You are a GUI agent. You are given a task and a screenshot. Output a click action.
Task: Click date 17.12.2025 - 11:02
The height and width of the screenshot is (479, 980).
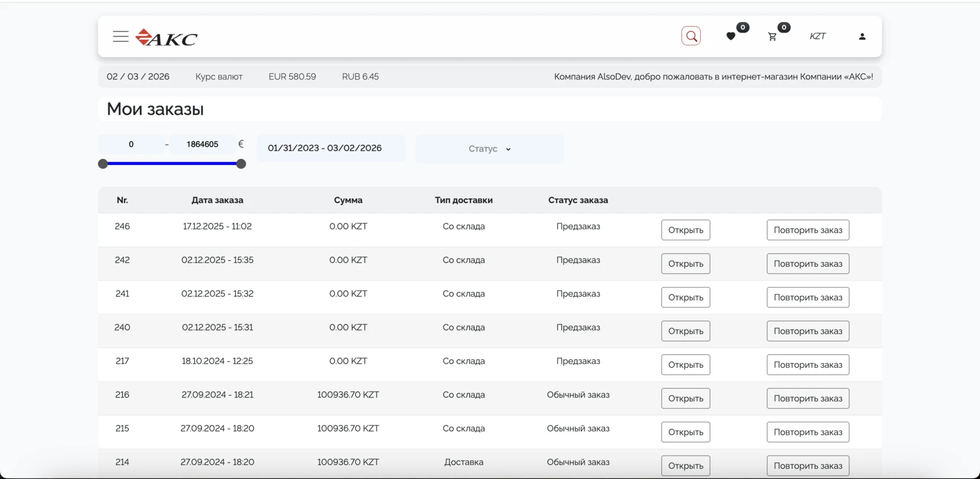point(218,226)
